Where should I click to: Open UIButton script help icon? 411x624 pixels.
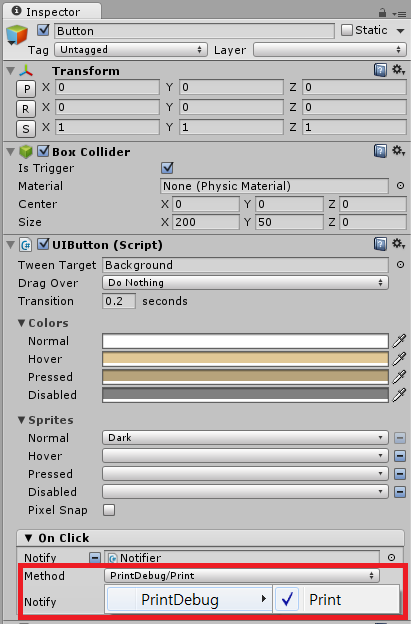pos(380,244)
